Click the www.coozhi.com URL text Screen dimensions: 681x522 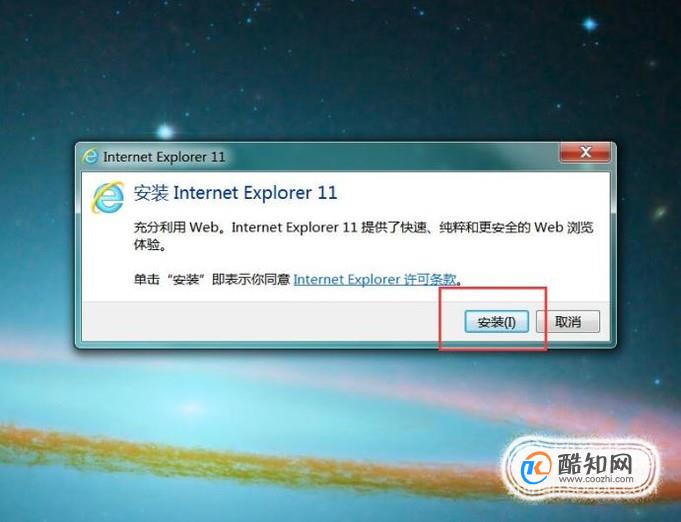click(x=595, y=479)
